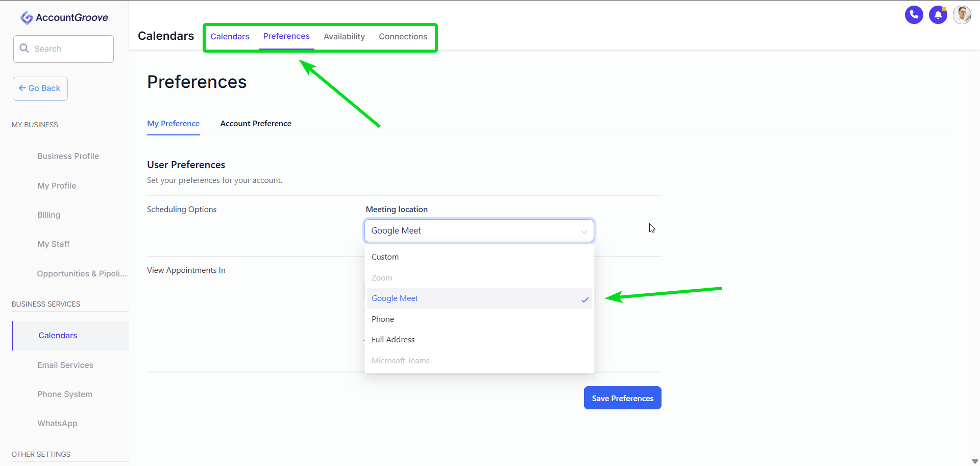Open the phone dialer icon
This screenshot has width=980, height=466.
(914, 15)
